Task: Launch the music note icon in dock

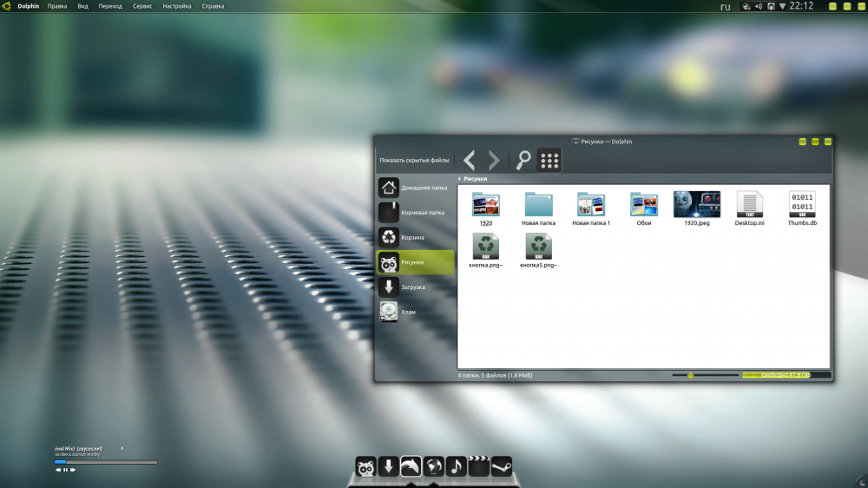Action: [x=457, y=466]
